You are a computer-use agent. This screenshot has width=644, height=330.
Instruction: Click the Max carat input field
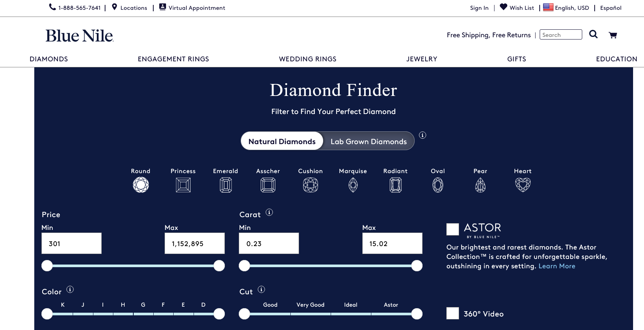(x=392, y=243)
